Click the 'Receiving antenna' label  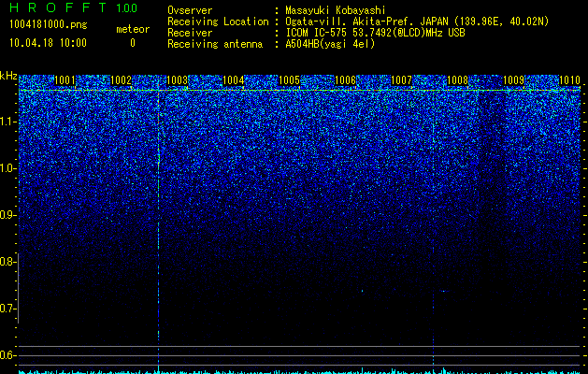(x=215, y=44)
